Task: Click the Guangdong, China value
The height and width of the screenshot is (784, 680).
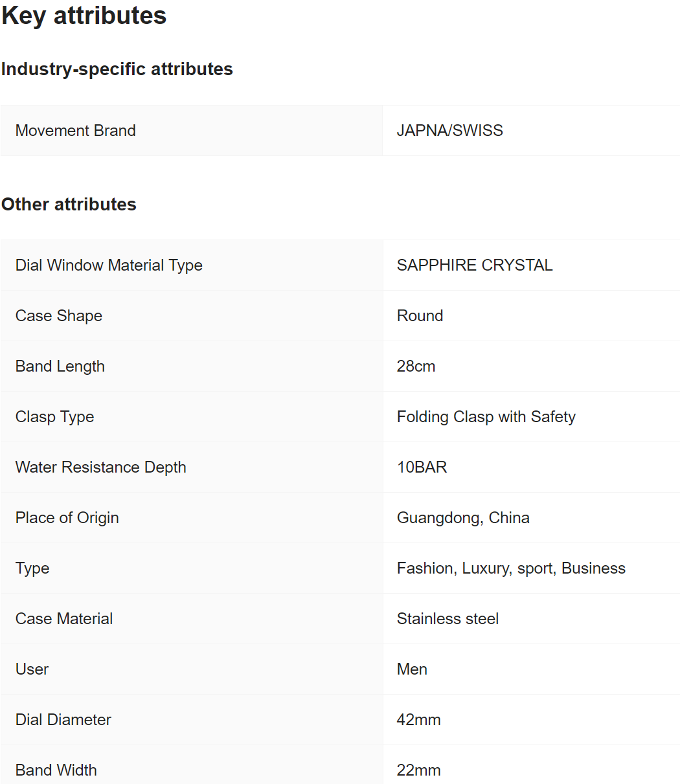Action: click(x=463, y=518)
